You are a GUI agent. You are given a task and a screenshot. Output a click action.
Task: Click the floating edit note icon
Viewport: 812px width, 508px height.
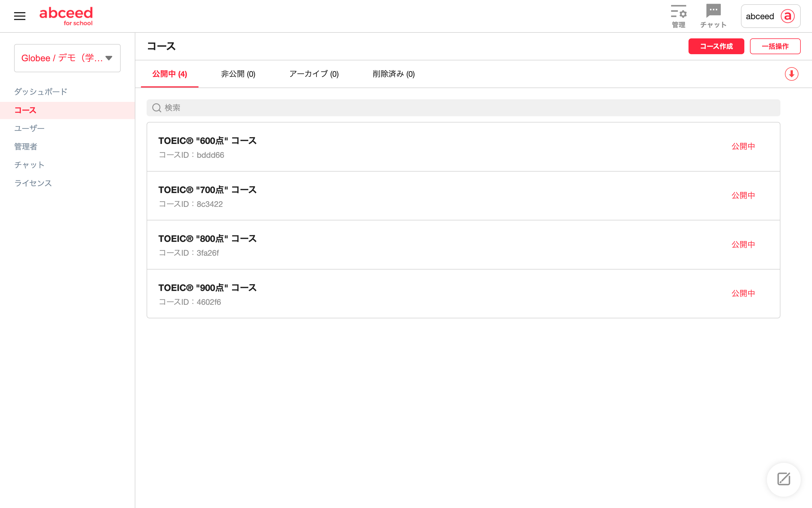(784, 479)
